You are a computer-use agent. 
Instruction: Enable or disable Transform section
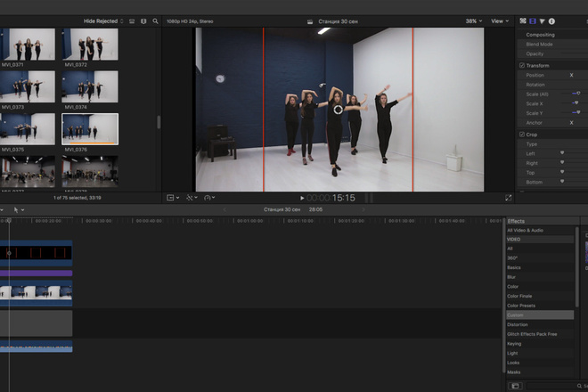(x=521, y=66)
